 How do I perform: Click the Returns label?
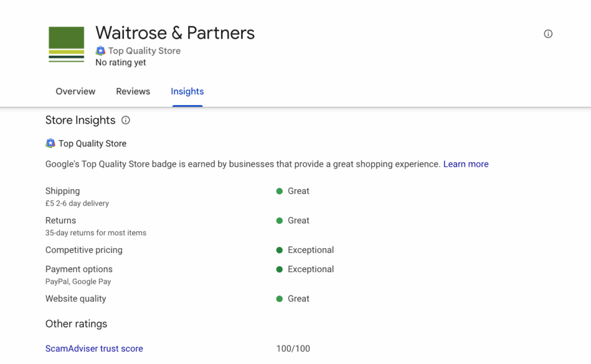(61, 220)
